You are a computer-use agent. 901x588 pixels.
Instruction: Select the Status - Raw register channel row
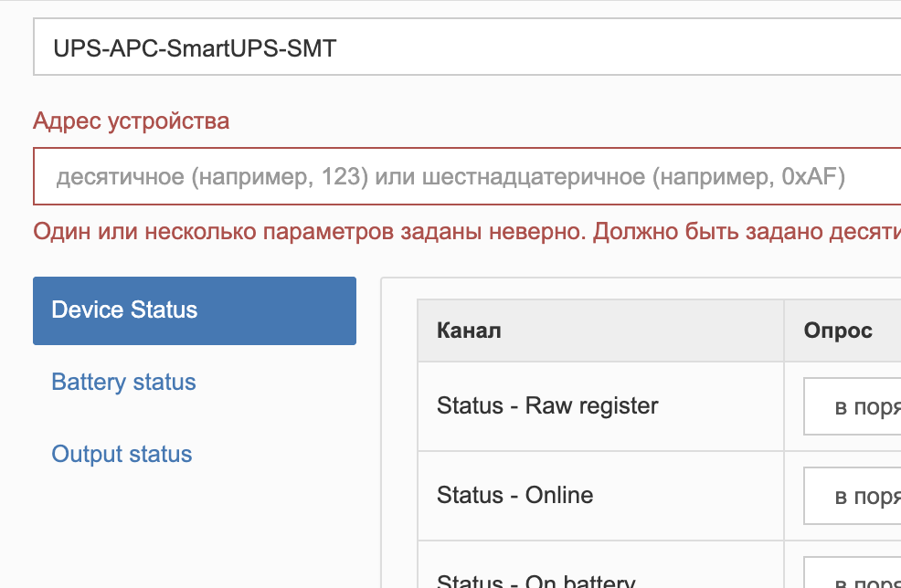(659, 406)
